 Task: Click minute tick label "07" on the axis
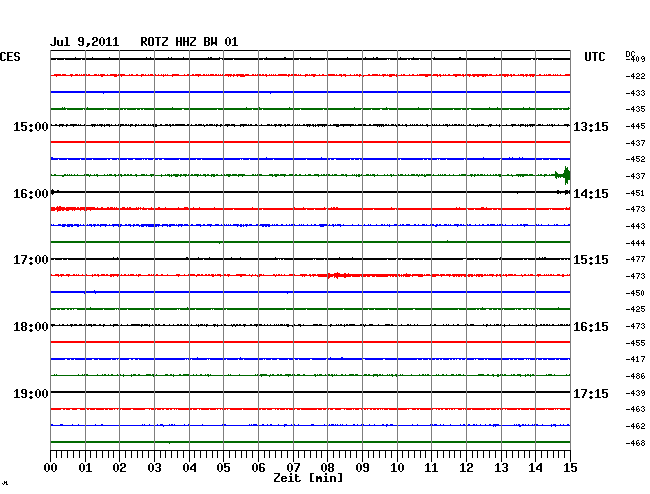(x=293, y=467)
